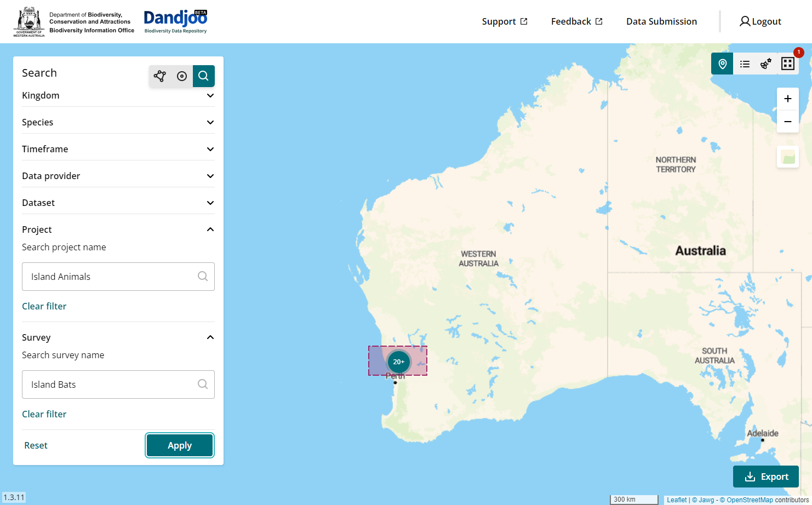Reset all search filters
This screenshot has width=812, height=505.
pos(36,445)
